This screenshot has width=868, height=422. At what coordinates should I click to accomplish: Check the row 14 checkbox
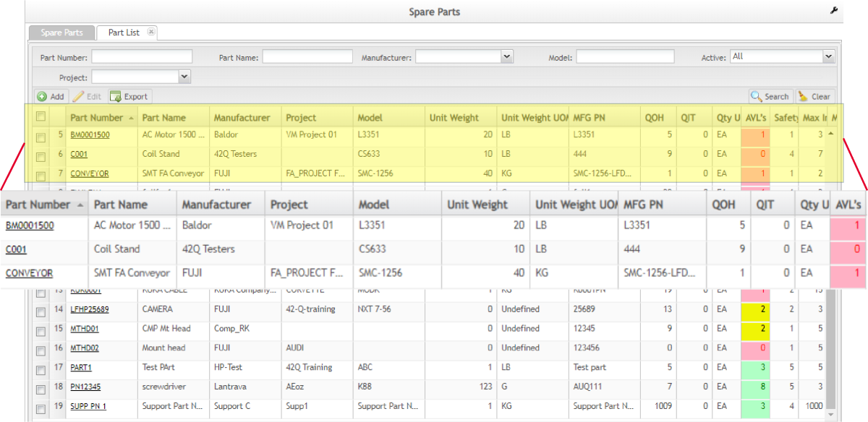click(41, 309)
